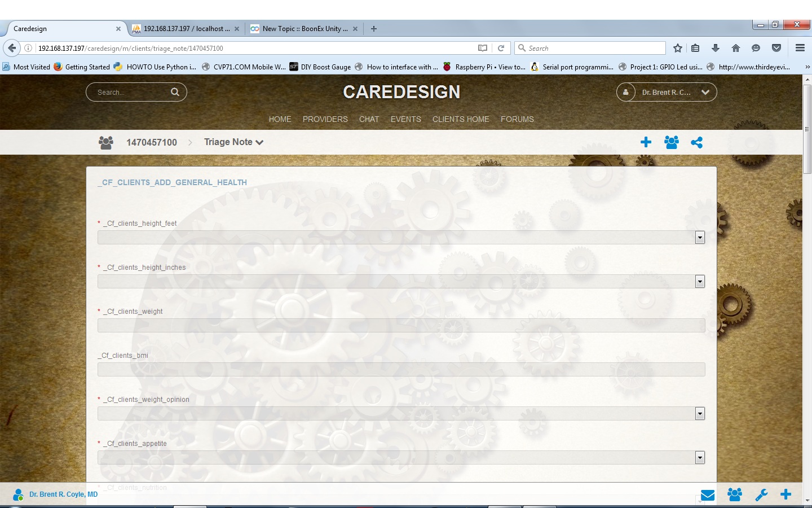Viewport: 812px width, 508px height.
Task: Expand the Triage Note dropdown
Action: (233, 142)
